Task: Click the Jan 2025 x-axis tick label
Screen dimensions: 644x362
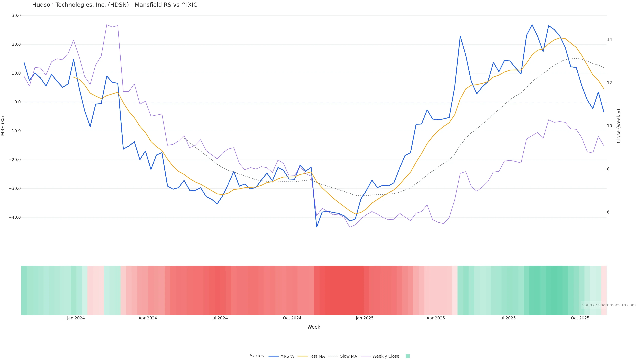Action: [364, 318]
